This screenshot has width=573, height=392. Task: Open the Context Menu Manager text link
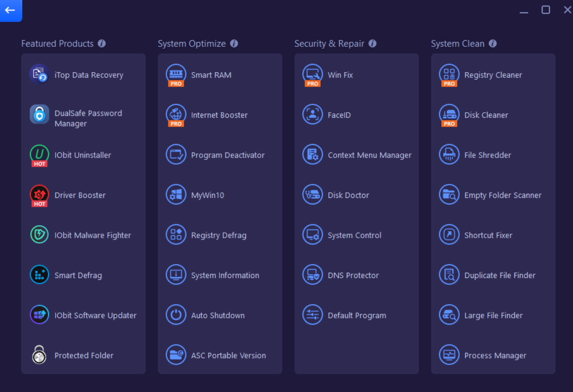click(369, 155)
